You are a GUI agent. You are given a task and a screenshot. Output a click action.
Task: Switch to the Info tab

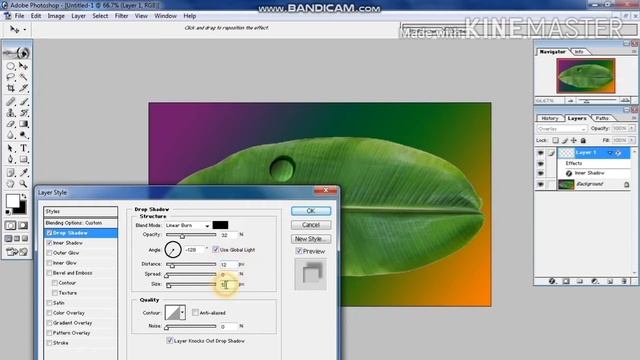click(579, 52)
